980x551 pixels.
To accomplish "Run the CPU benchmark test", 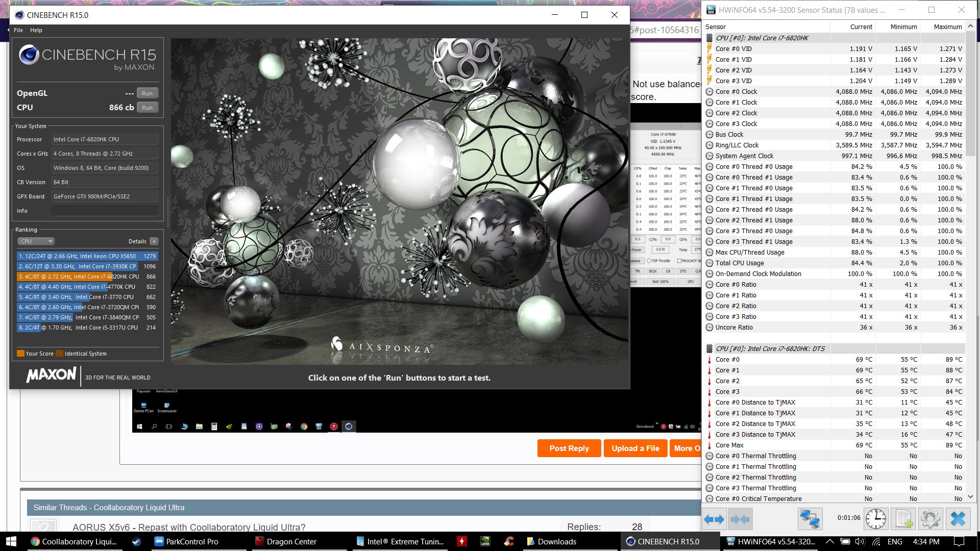I will click(x=147, y=108).
